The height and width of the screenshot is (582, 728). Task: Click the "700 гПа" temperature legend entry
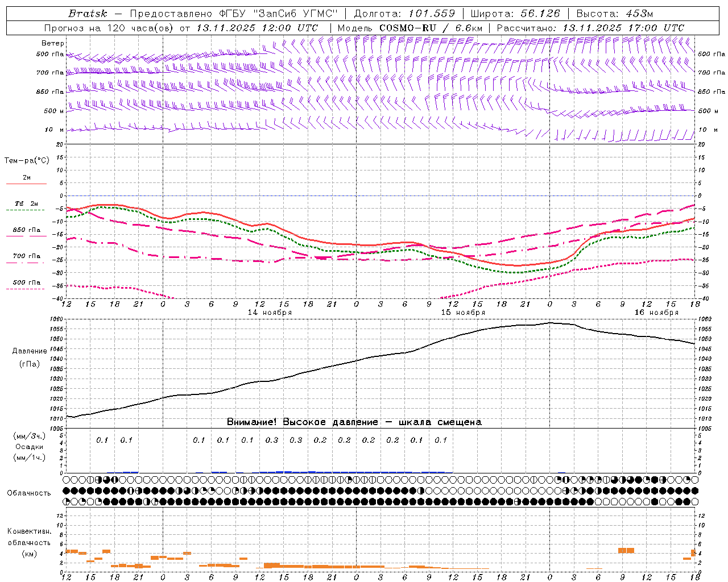(27, 256)
